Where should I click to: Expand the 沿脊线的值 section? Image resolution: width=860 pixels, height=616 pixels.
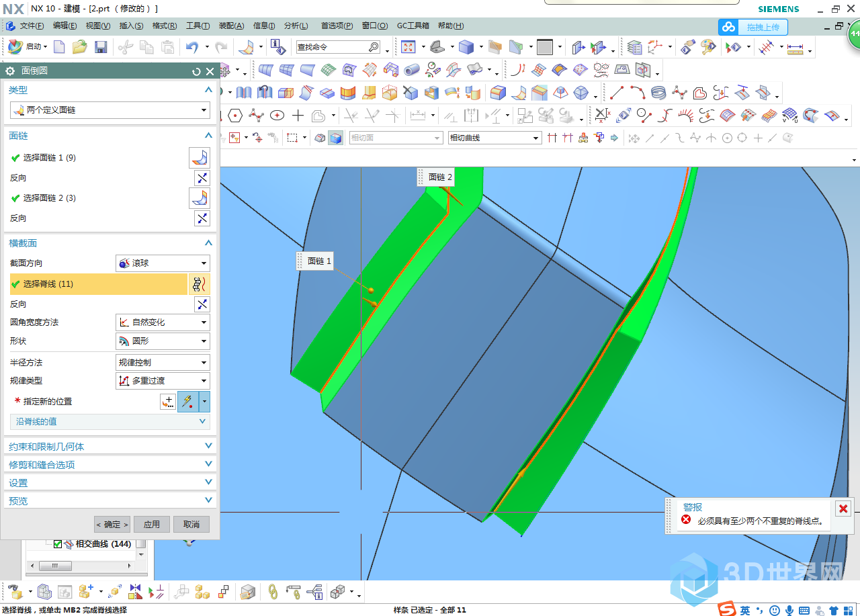(110, 422)
